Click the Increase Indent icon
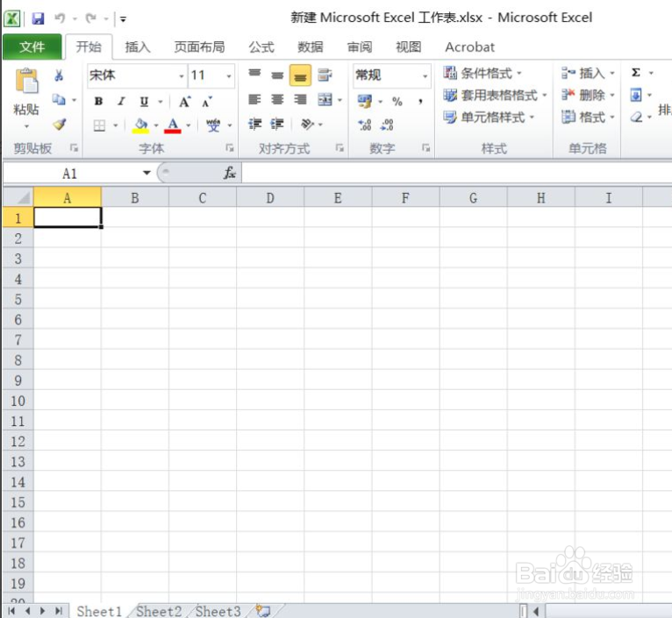 pos(277,124)
